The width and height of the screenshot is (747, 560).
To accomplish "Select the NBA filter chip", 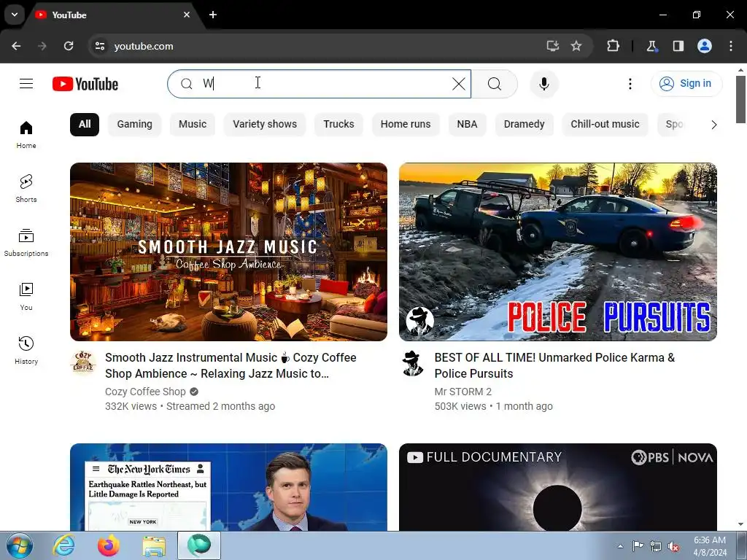I will 467,124.
